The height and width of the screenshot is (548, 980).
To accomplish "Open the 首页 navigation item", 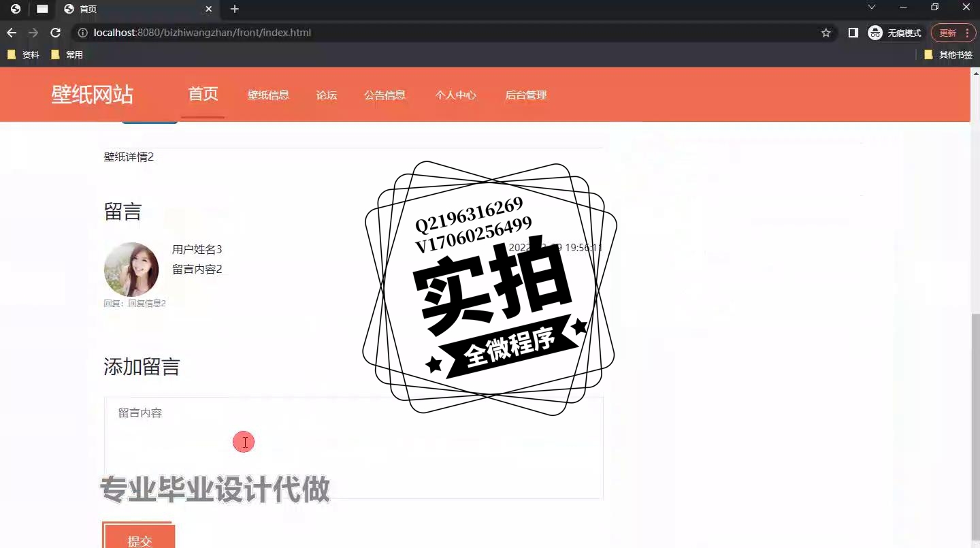I will tap(203, 94).
